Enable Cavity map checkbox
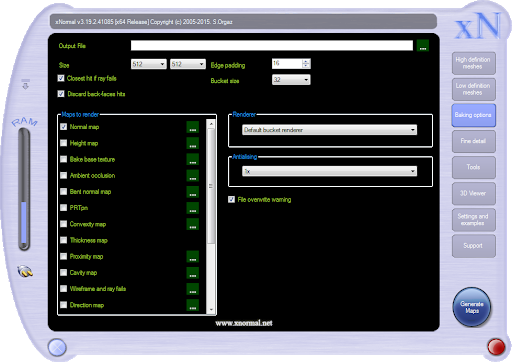 (63, 272)
